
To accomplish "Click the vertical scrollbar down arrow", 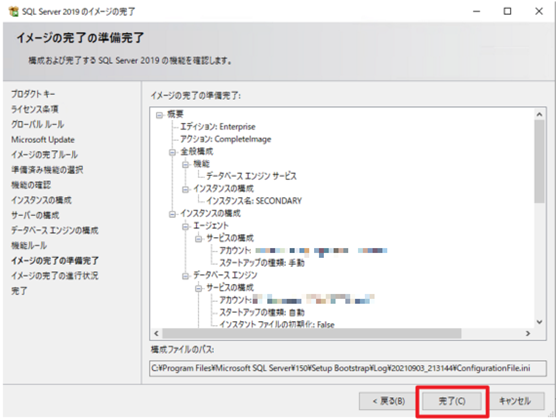I will pyautogui.click(x=539, y=322).
